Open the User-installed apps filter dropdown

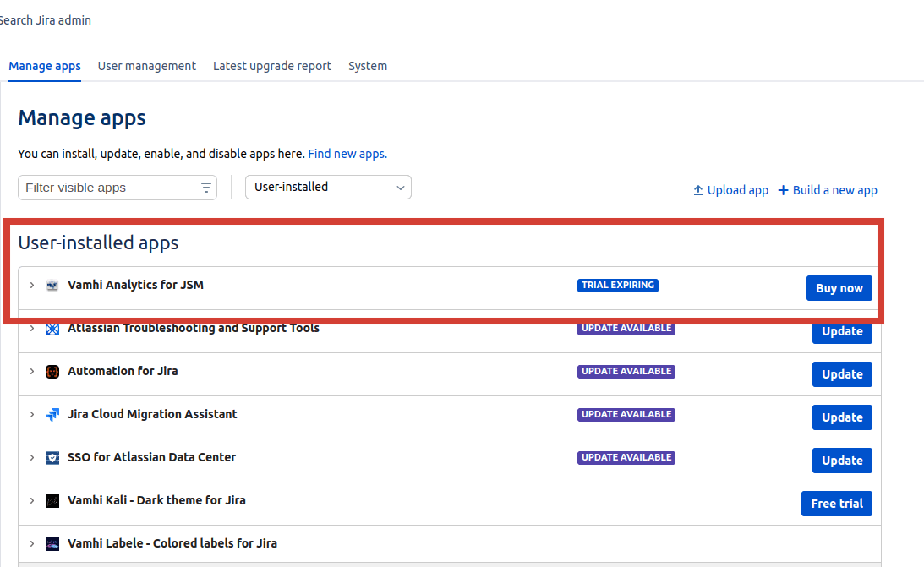point(328,188)
